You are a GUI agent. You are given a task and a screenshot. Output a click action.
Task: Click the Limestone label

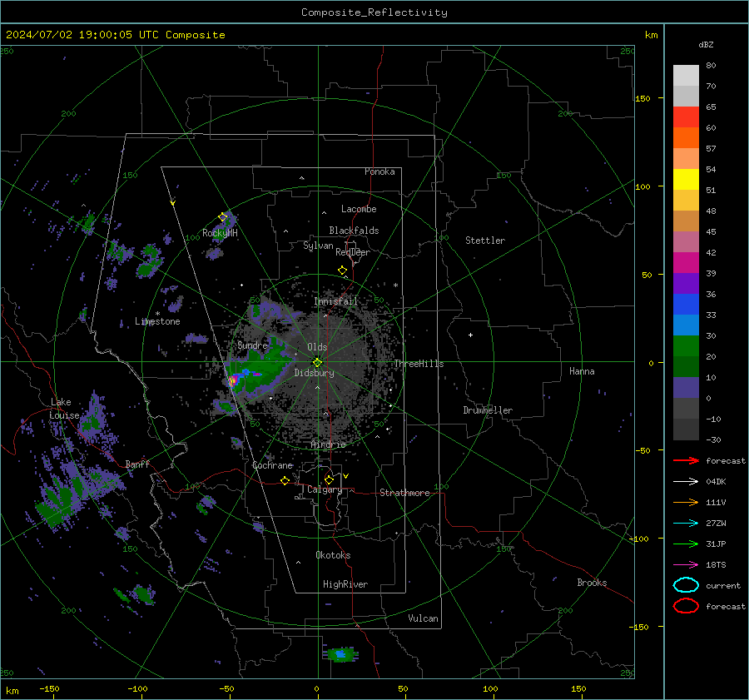(157, 321)
